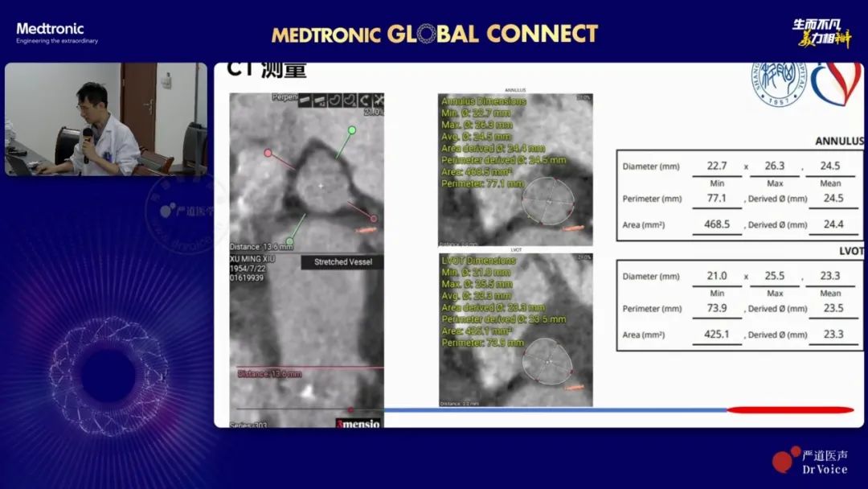Click the round hospital seal logo
This screenshot has height=489, width=868.
tap(779, 85)
